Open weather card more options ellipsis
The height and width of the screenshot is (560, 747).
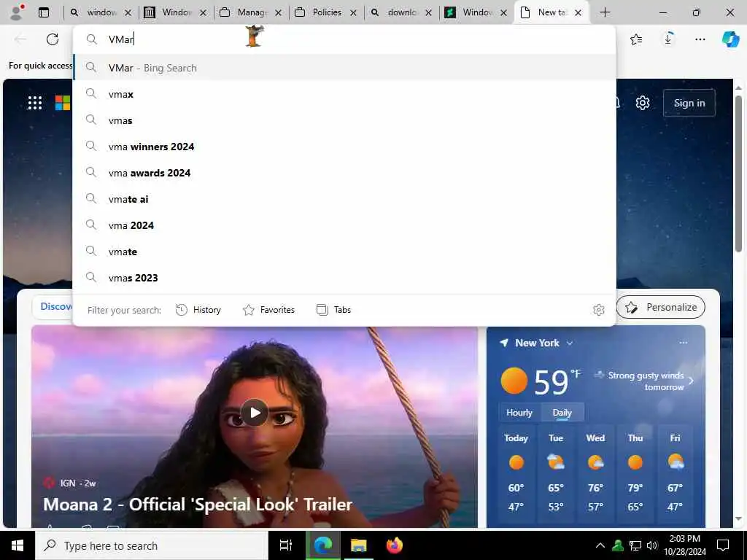click(683, 343)
